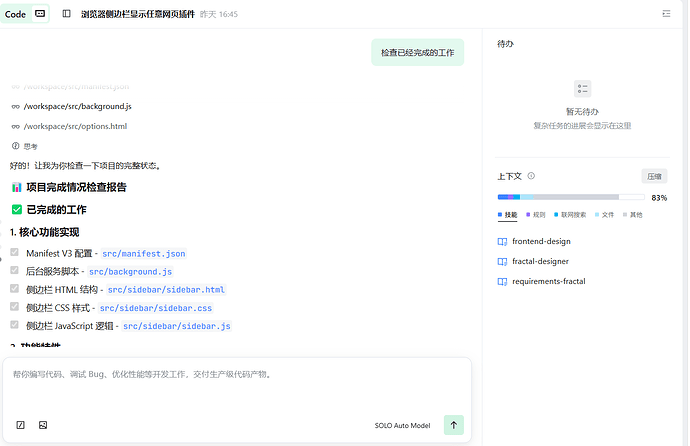690x446 pixels.
Task: Click the 检查已经完成的工作 message bubble
Action: coord(417,52)
